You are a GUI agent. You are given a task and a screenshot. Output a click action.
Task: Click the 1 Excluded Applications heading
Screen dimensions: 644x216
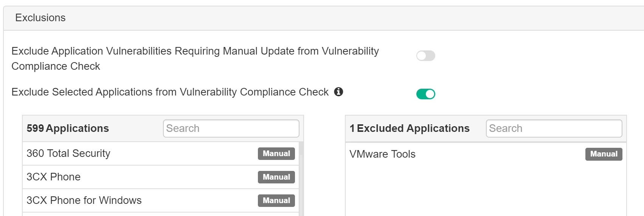[410, 128]
